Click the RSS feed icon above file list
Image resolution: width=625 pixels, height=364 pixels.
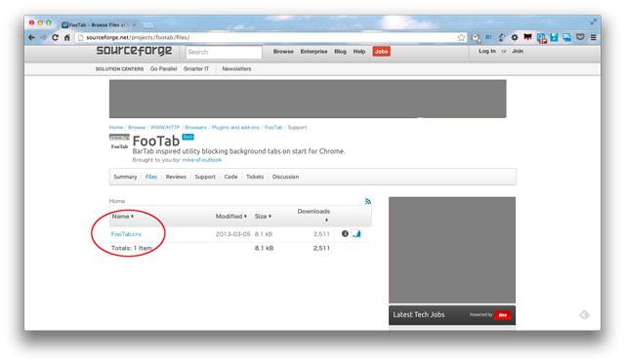tap(368, 201)
